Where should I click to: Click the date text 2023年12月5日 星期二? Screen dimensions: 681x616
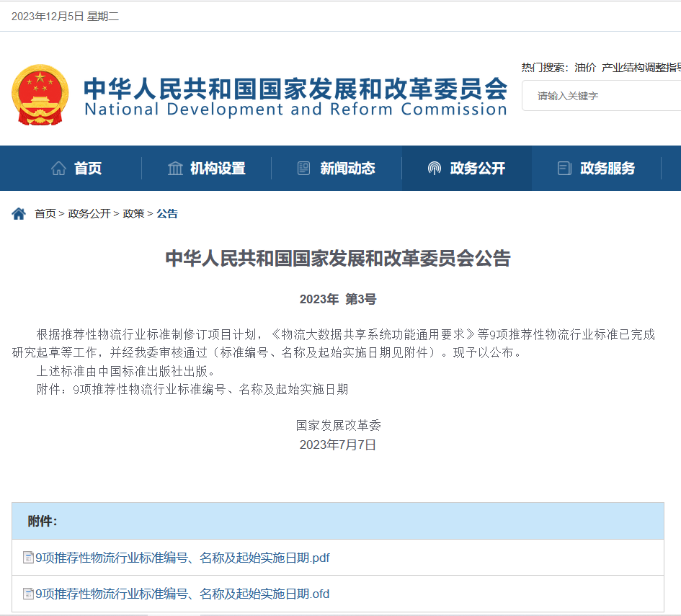[65, 17]
